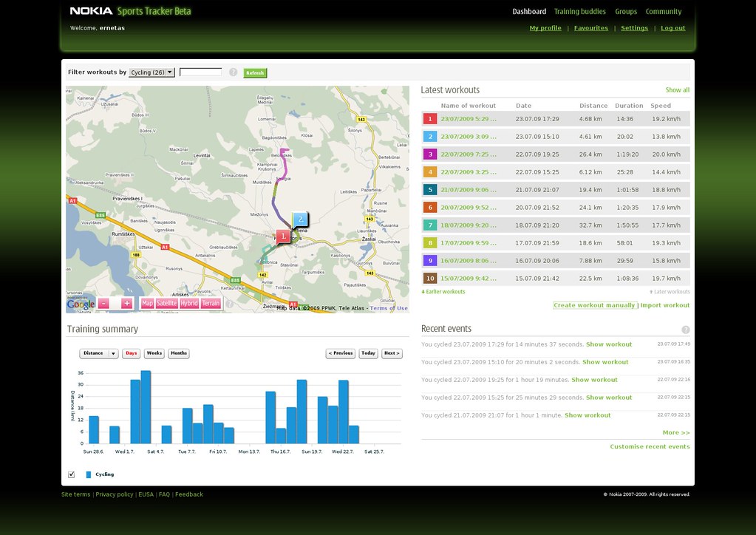Viewport: 756px width, 535px height.
Task: Go to Previous chart period
Action: pos(341,353)
